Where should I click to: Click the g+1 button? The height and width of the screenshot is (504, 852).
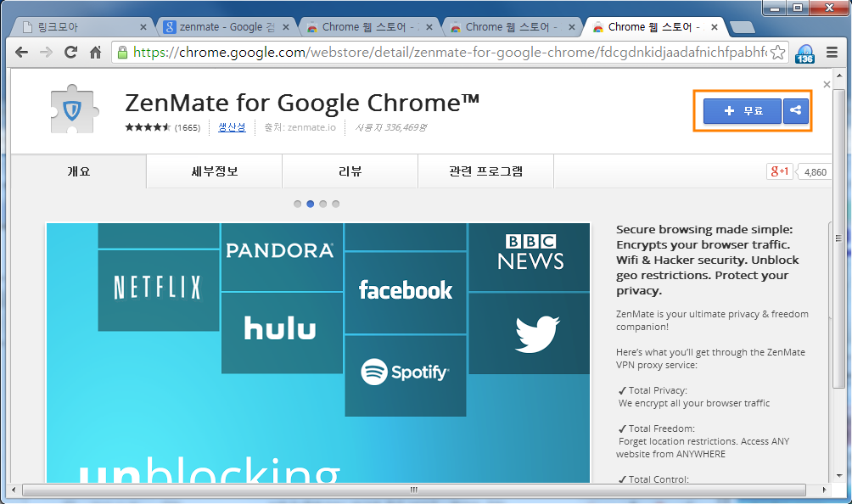coord(779,171)
